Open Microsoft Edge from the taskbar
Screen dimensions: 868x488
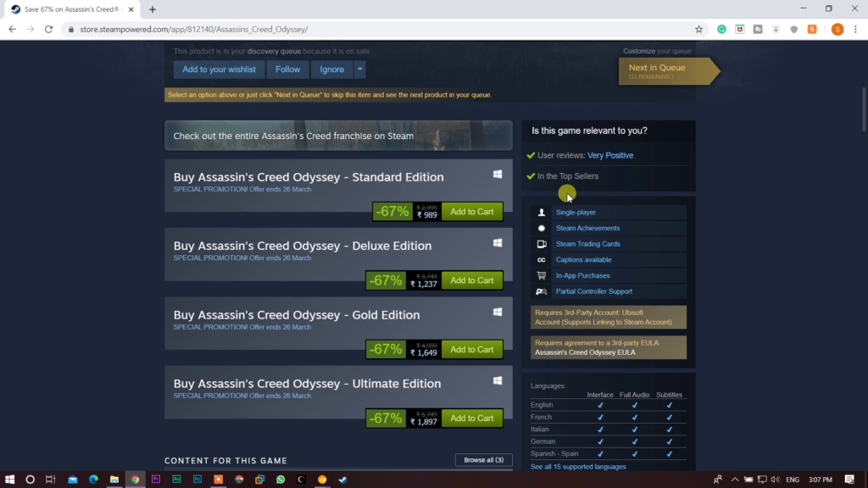tap(93, 480)
